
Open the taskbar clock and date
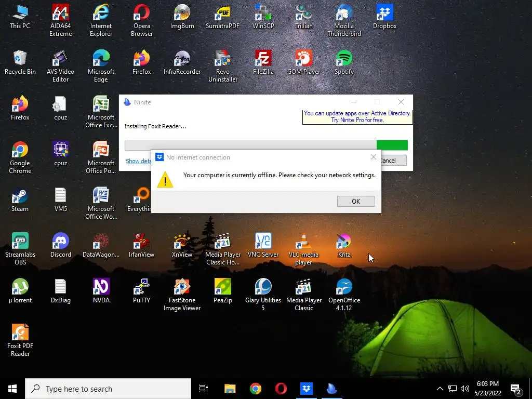click(x=487, y=389)
